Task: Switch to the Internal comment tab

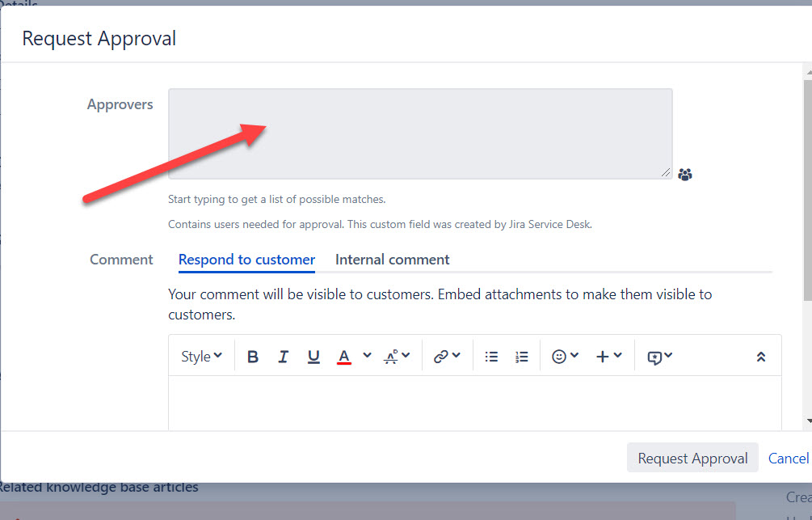Action: point(392,260)
